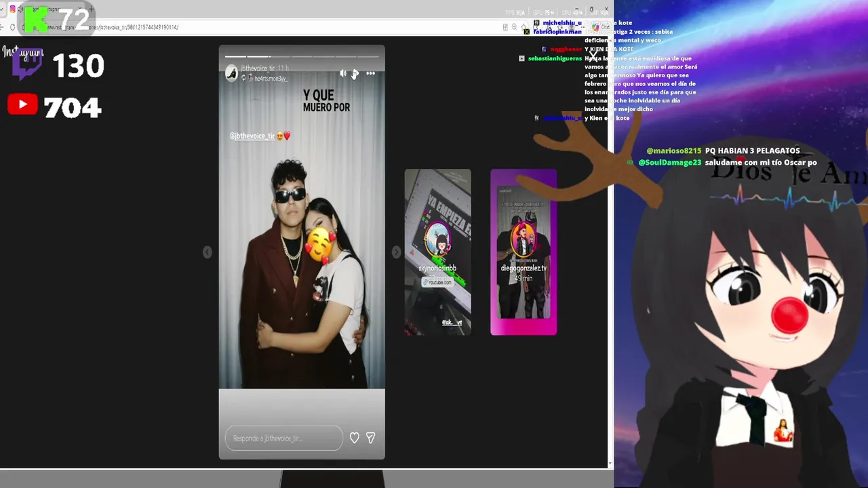Image resolution: width=868 pixels, height=488 pixels.
Task: Click the YouTube viewer count '704'
Action: click(x=72, y=108)
